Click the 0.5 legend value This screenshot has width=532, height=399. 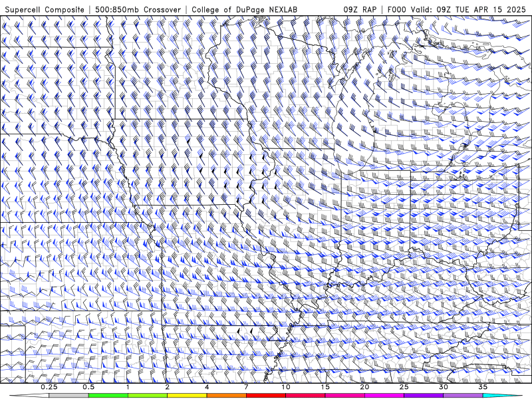pyautogui.click(x=88, y=387)
